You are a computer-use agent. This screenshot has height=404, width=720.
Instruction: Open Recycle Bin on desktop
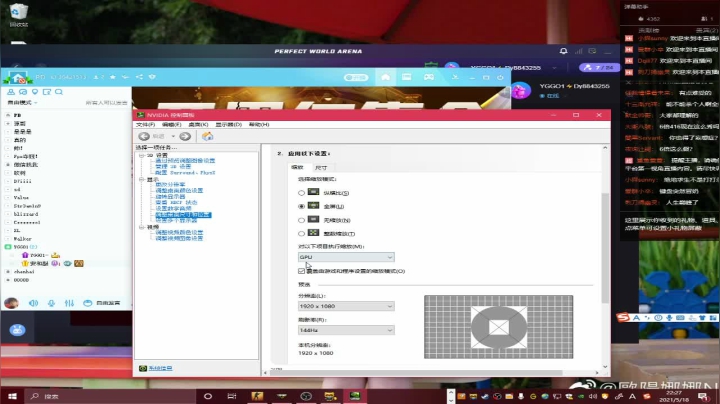18,15
